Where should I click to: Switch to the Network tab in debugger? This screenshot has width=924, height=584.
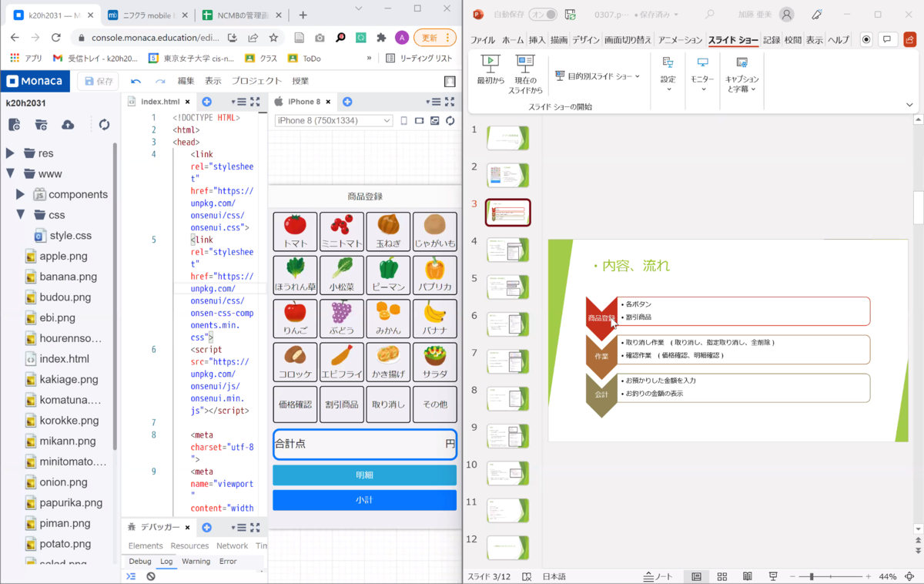click(232, 545)
